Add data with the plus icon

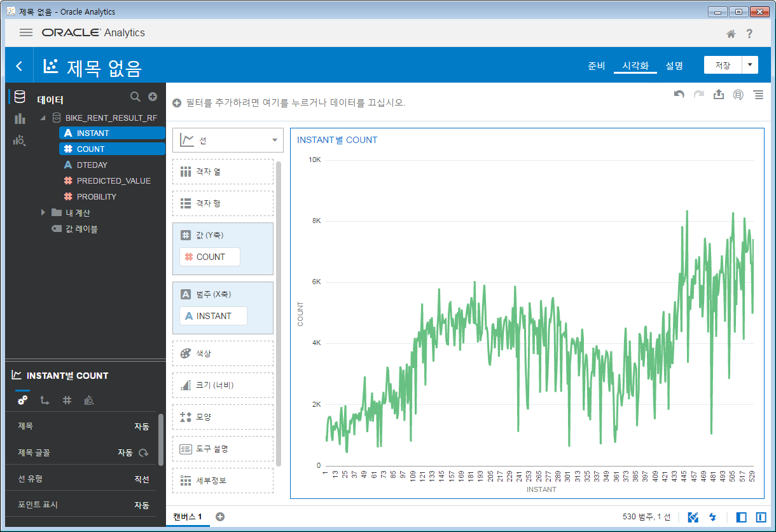pos(153,97)
